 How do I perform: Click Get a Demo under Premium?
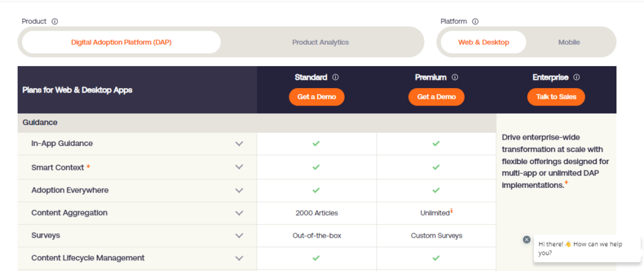point(436,97)
